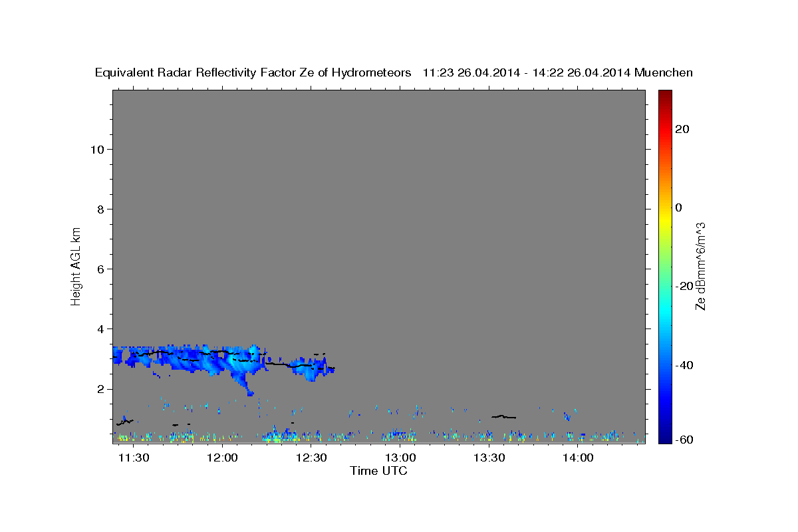Click the colorbar label '-60'
798x532 pixels.
tap(685, 440)
